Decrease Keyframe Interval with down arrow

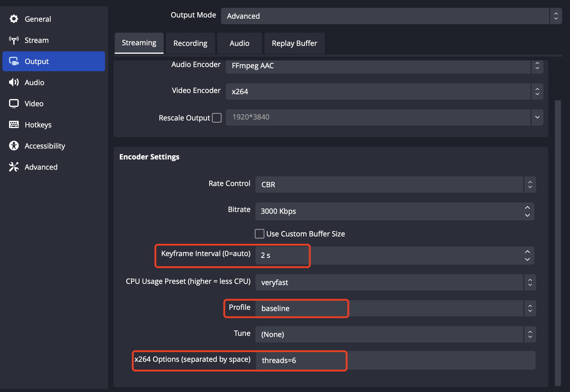click(527, 259)
